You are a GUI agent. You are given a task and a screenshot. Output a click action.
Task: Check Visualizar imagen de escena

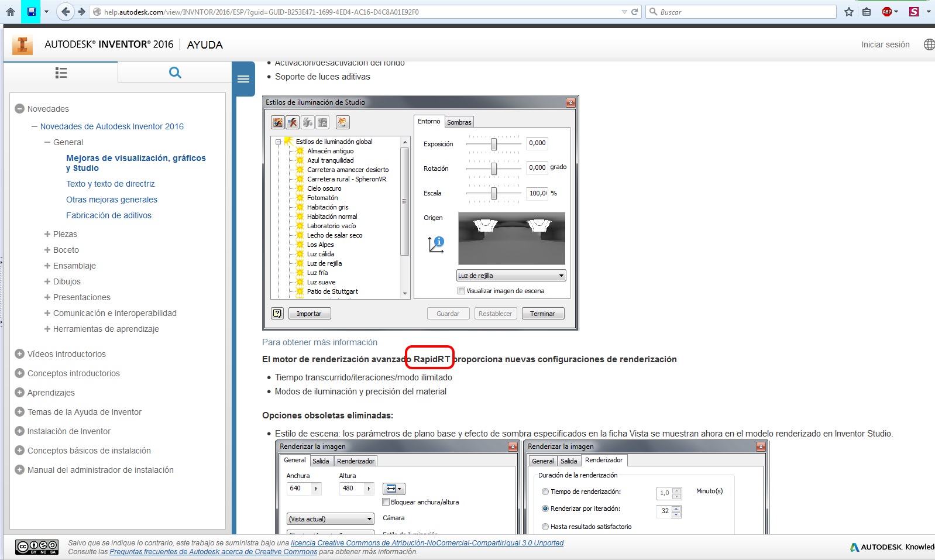point(461,291)
